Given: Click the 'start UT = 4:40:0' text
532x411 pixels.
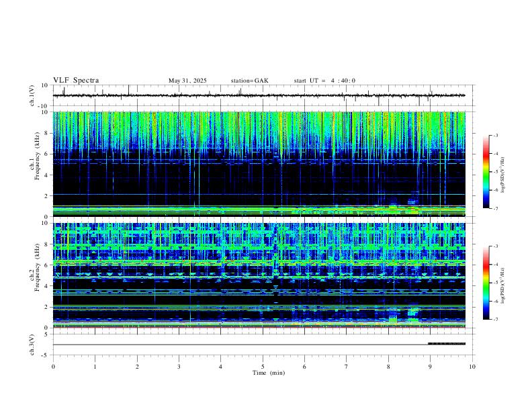Looking at the screenshot, I should point(324,81).
